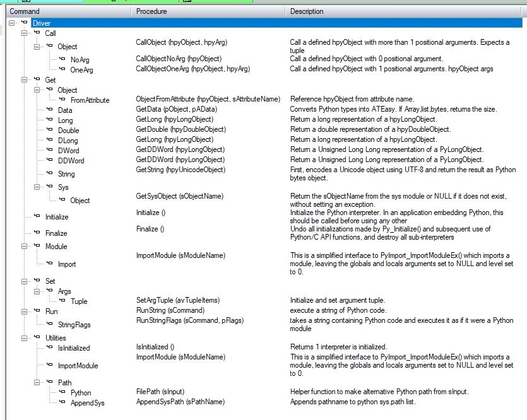This screenshot has width=527, height=420.
Task: Collapse the Driver root node
Action: pos(12,23)
